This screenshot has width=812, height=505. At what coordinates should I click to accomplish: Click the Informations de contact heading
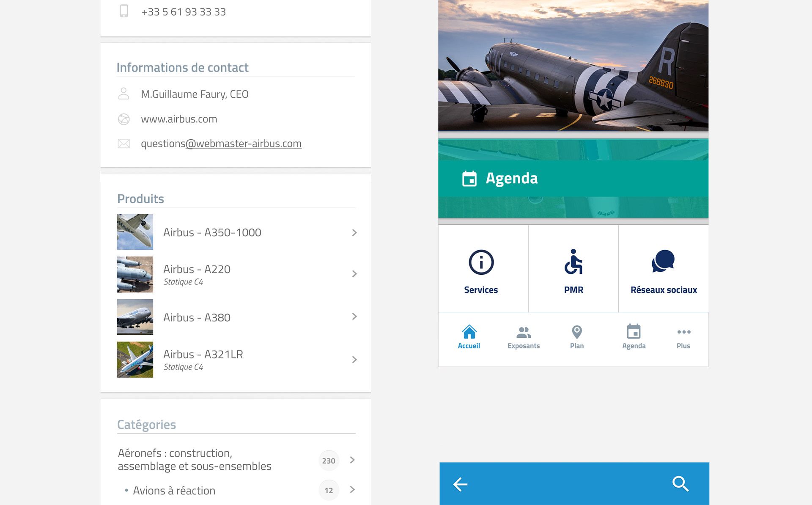[182, 68]
